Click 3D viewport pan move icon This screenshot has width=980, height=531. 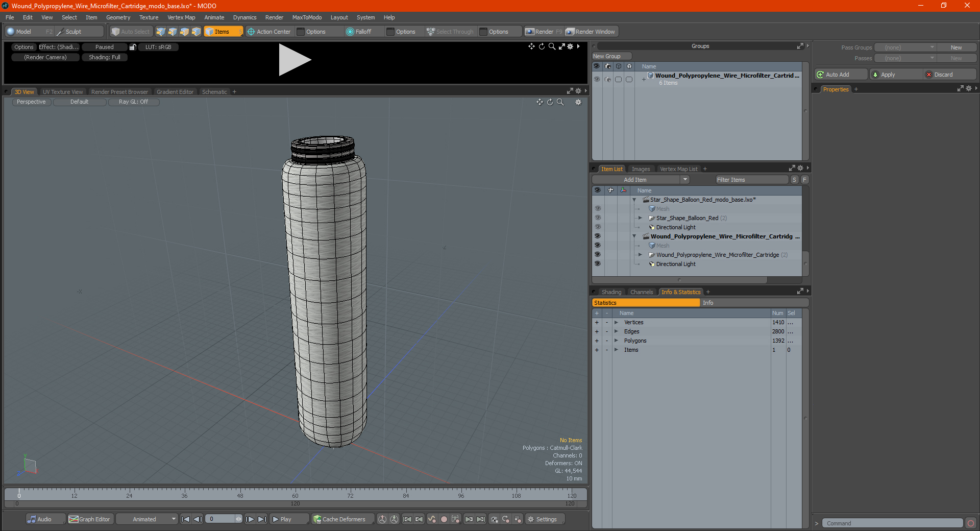click(540, 102)
